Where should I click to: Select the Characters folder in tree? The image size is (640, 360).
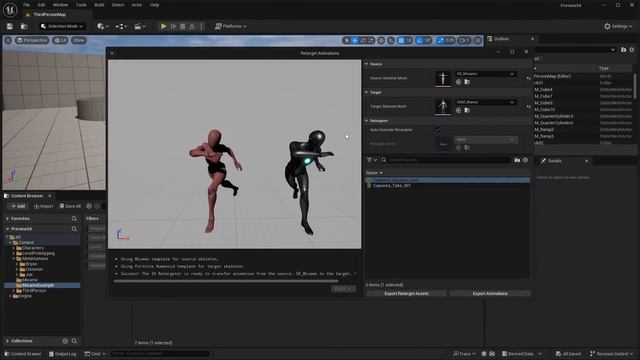32,248
